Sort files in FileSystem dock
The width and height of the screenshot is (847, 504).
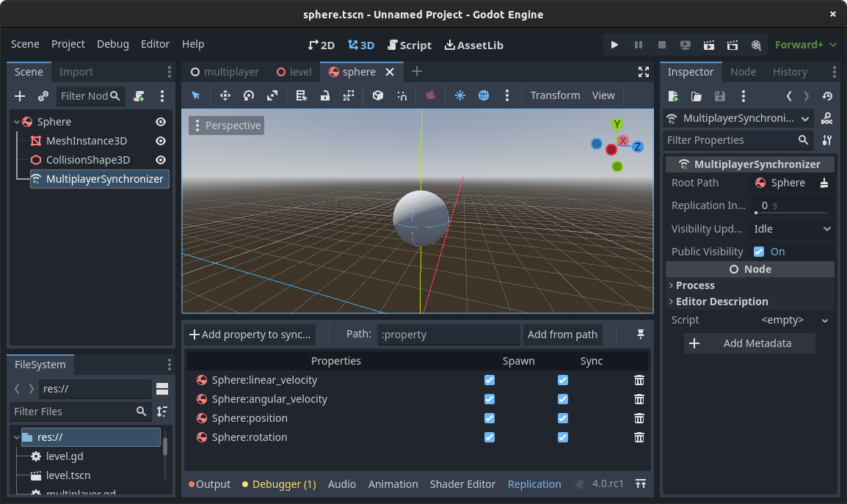coord(162,412)
